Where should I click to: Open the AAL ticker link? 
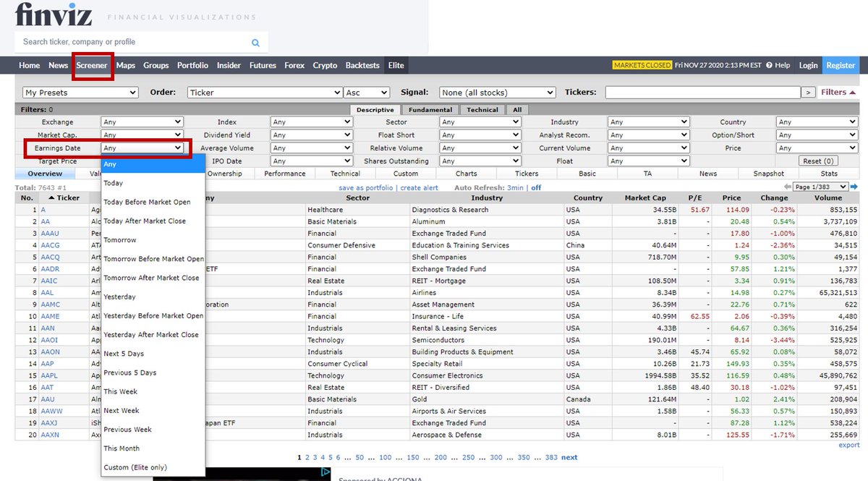pos(47,292)
